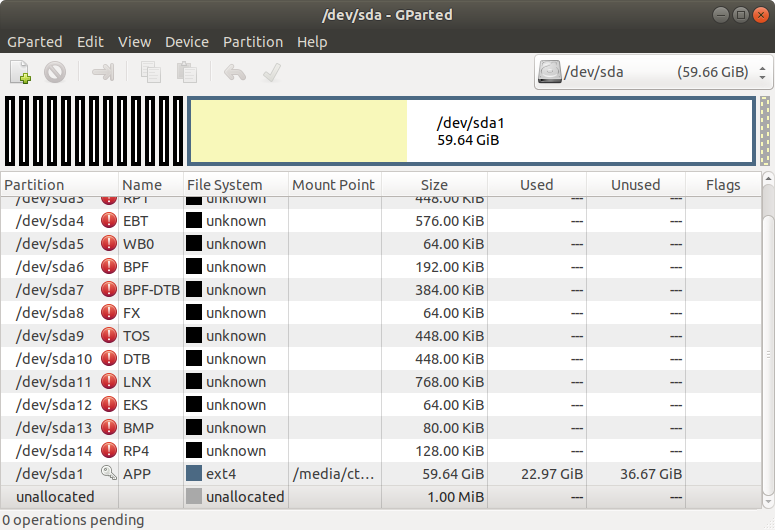Select the /dev/sda4 partition row

click(381, 221)
